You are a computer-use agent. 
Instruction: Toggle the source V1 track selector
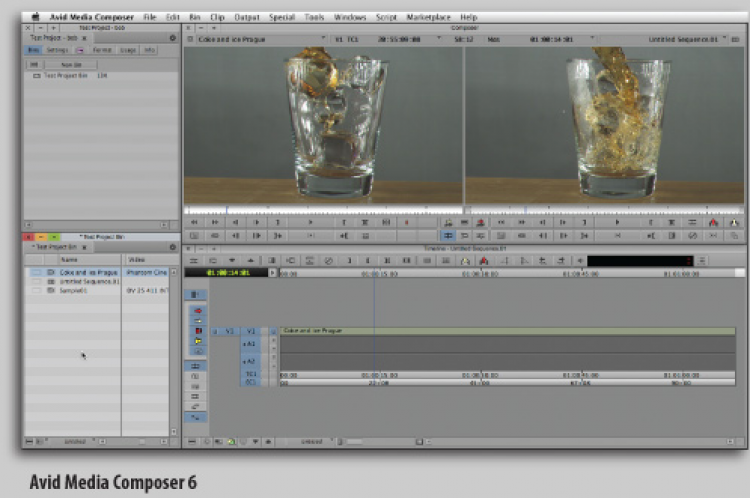[230, 331]
